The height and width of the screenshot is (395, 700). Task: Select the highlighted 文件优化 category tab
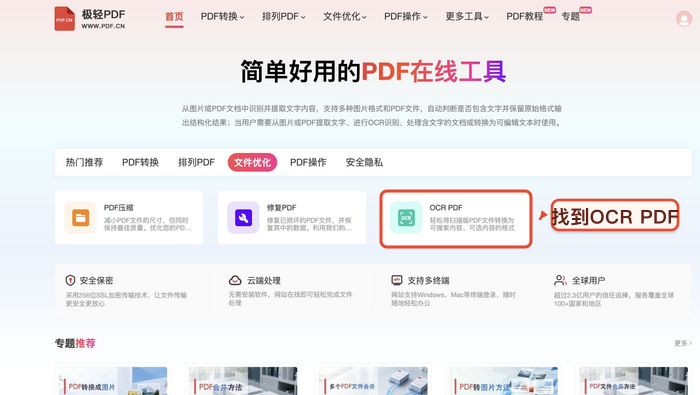point(252,162)
